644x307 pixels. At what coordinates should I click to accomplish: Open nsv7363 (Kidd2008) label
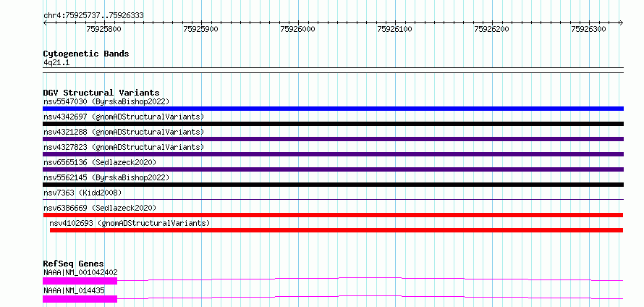pos(82,193)
